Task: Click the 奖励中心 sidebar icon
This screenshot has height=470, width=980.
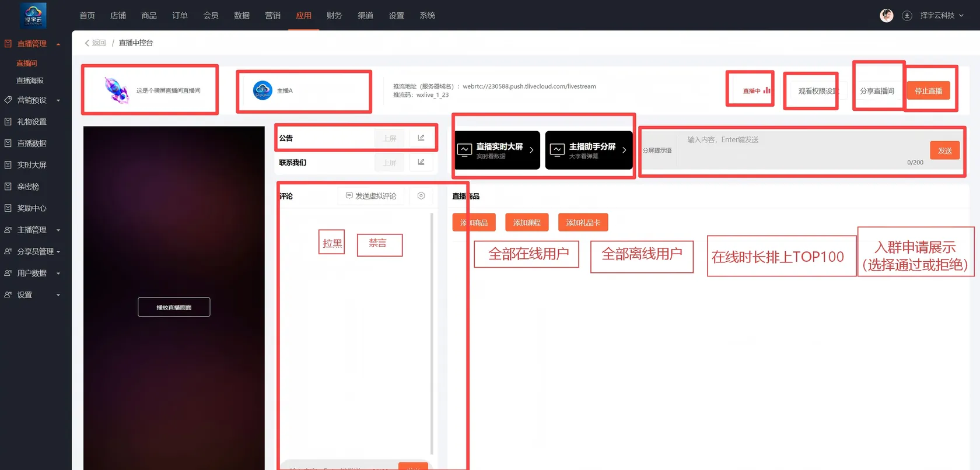Action: (8, 208)
